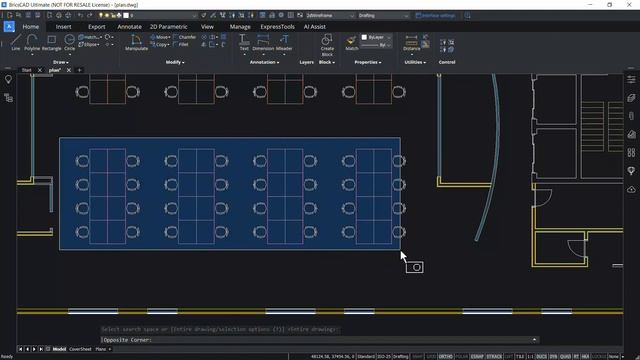Image resolution: width=640 pixels, height=360 pixels.
Task: Expand the Modify panel dropdown
Action: point(175,62)
